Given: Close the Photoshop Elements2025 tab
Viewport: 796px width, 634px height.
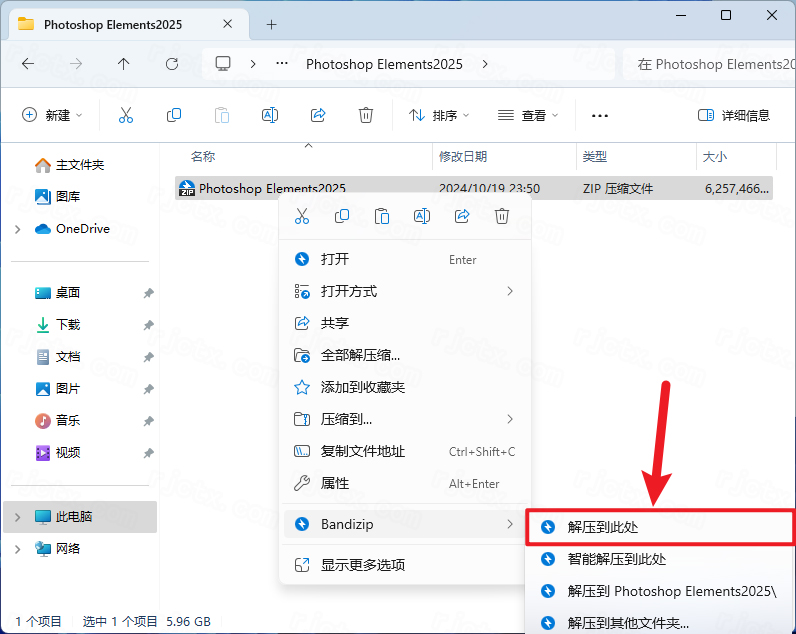Looking at the screenshot, I should 227,24.
